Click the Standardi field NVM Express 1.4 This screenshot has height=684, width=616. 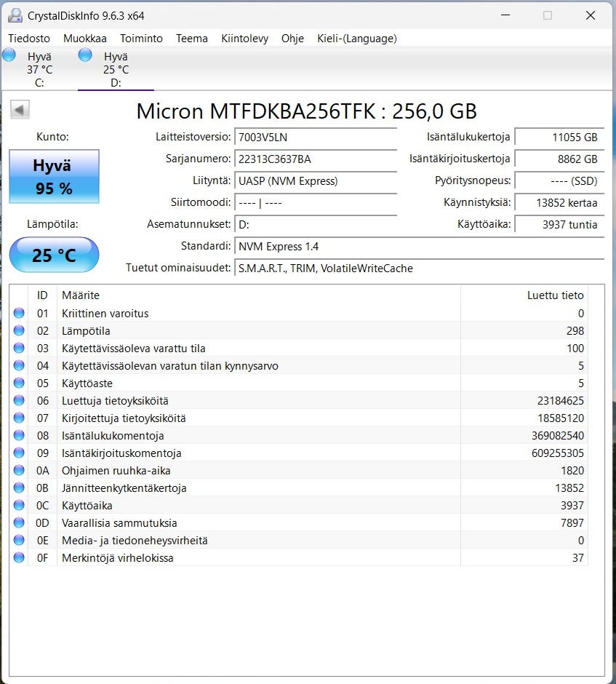(x=420, y=246)
